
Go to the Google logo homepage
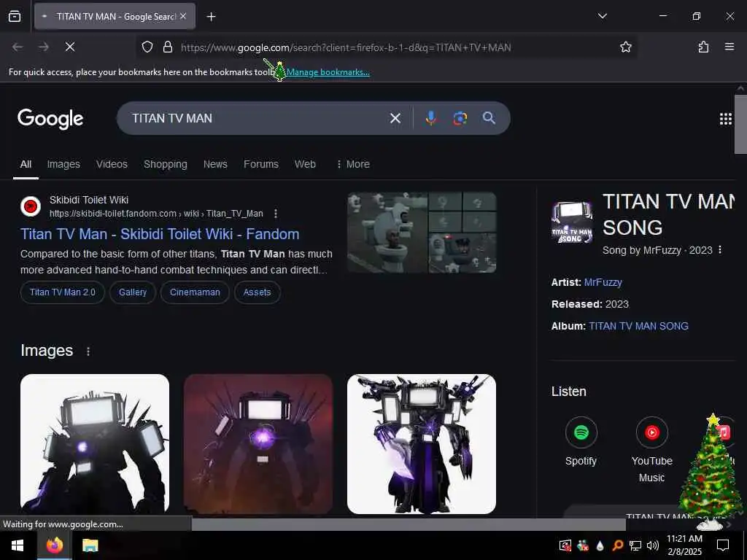click(50, 119)
